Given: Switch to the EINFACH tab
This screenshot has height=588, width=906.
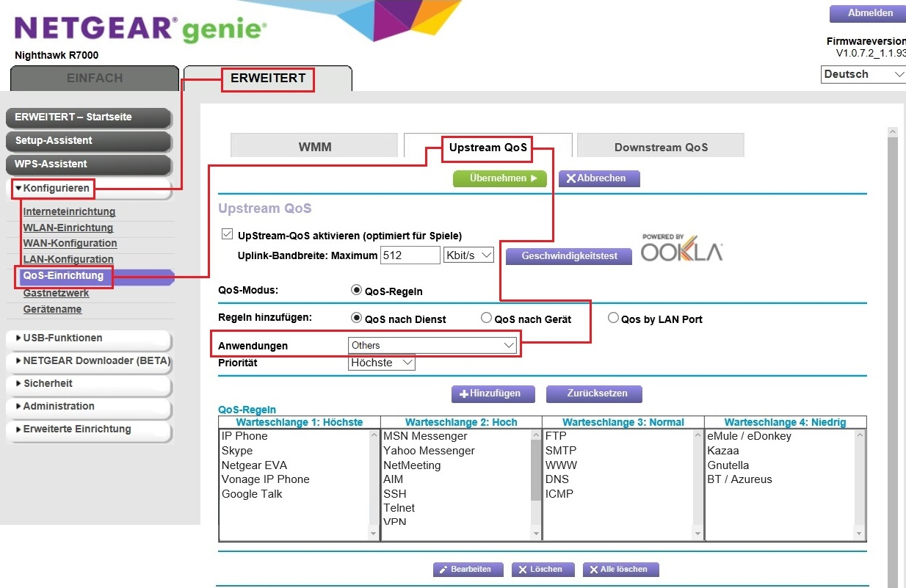Looking at the screenshot, I should coord(95,79).
